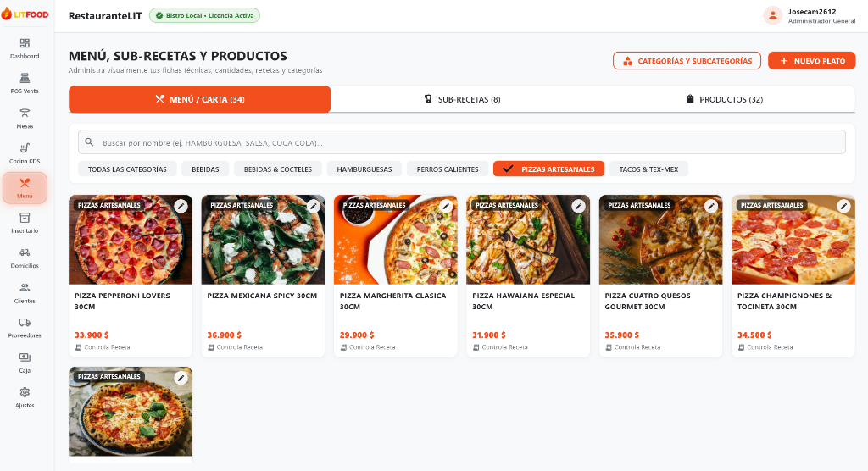This screenshot has width=868, height=471.
Task: Filter by Bebidas & Cocteles chip
Action: (x=278, y=169)
